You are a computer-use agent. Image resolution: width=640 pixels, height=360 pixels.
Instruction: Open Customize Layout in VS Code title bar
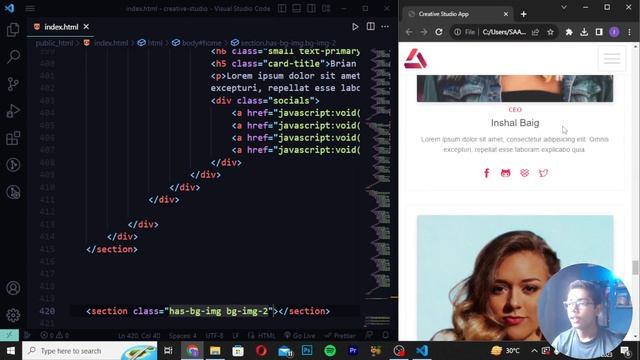[326, 8]
